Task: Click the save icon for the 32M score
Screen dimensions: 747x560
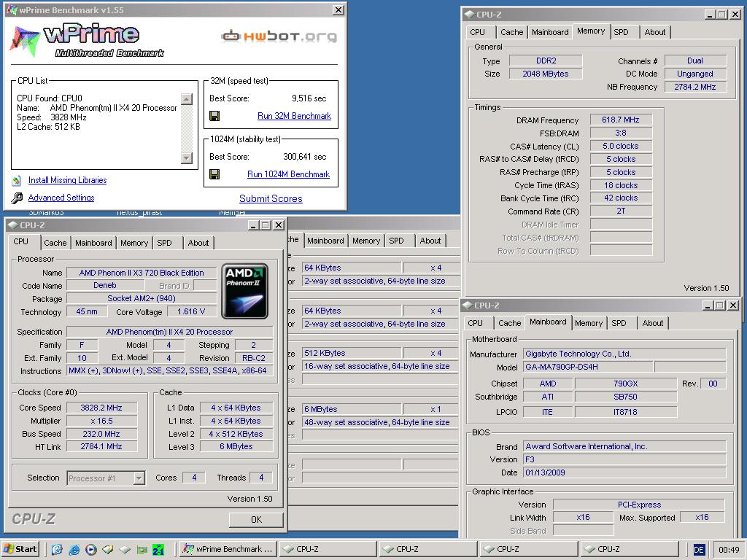Action: [x=214, y=116]
